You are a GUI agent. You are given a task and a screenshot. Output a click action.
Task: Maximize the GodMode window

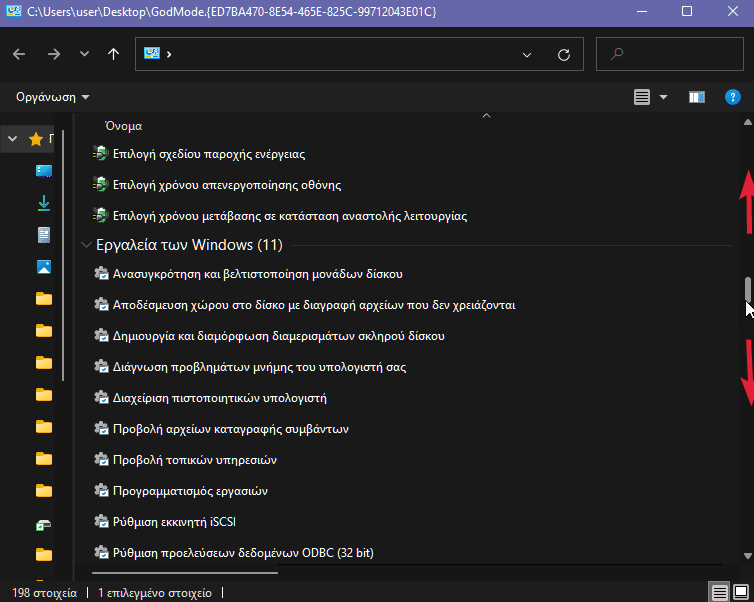click(x=687, y=11)
